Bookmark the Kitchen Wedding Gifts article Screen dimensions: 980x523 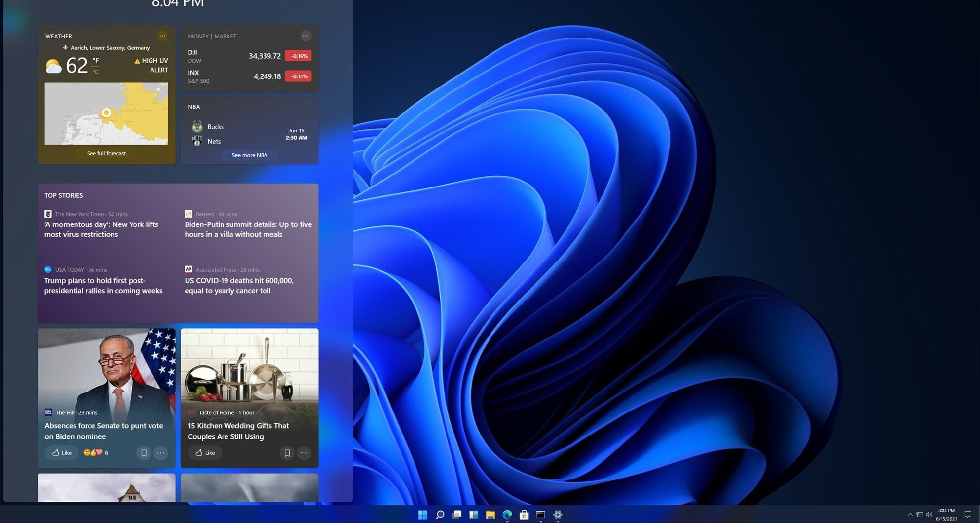287,453
